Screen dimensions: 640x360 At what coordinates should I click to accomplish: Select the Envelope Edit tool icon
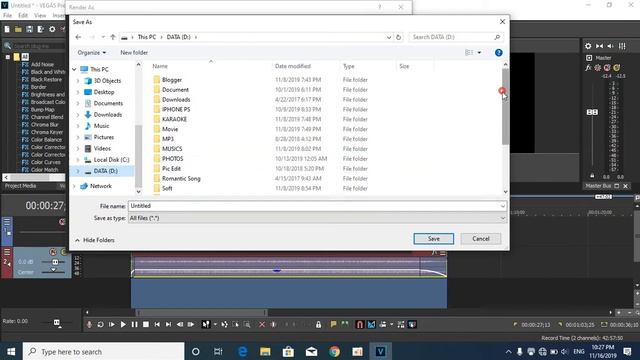point(224,324)
